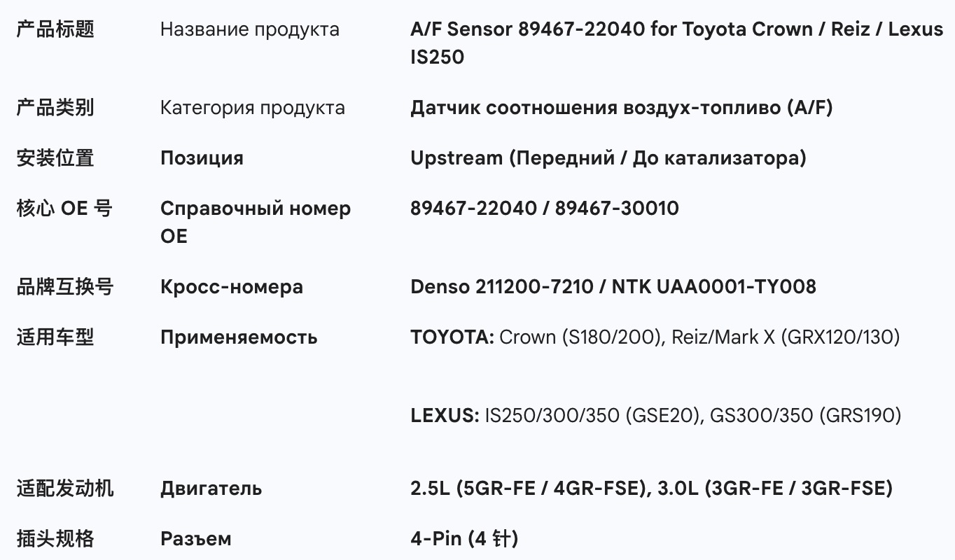Click the Кросс-номера label
The image size is (955, 560).
[231, 287]
